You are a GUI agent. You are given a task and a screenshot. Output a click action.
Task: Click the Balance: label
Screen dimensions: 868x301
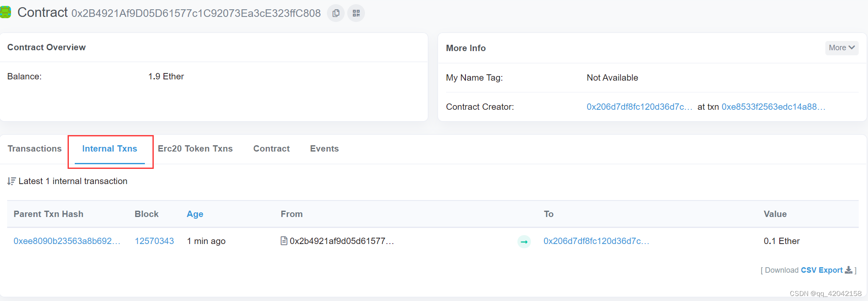(x=24, y=76)
